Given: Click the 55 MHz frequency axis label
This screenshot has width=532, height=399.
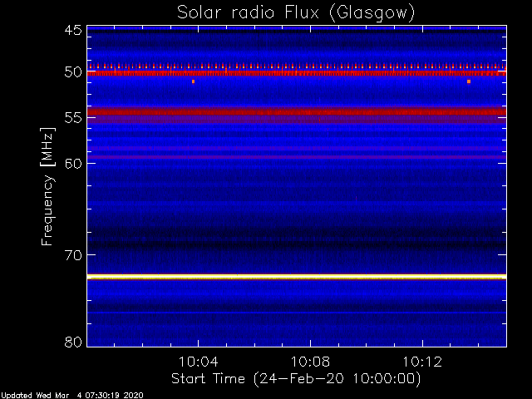Looking at the screenshot, I should (73, 118).
